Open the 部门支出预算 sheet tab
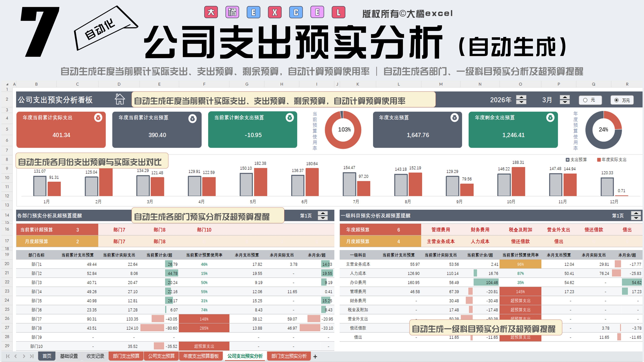 (126, 356)
